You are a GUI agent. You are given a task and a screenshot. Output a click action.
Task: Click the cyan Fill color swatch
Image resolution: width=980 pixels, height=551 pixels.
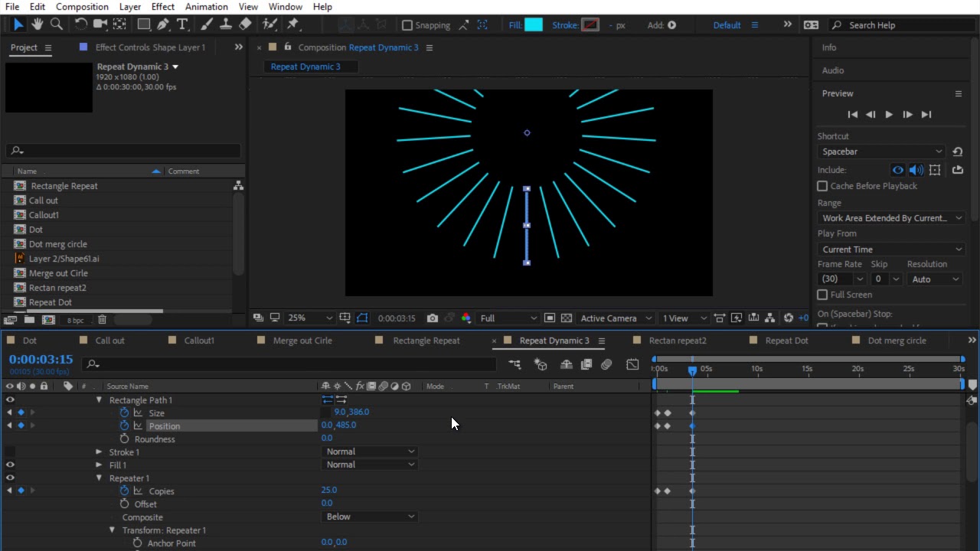534,25
